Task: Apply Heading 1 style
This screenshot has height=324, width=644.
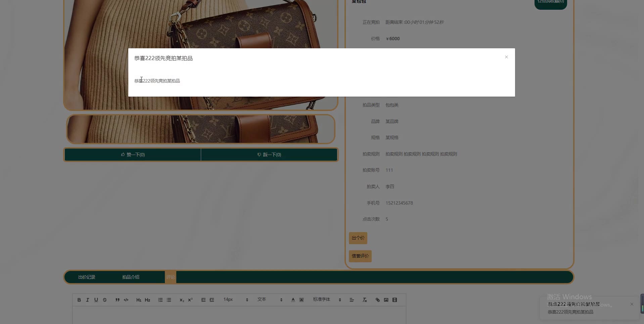Action: click(139, 300)
